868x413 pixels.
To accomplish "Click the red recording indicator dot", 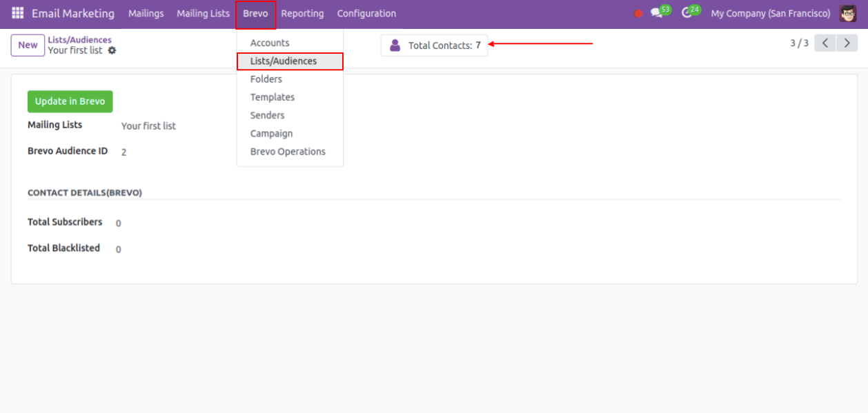I will (x=638, y=14).
